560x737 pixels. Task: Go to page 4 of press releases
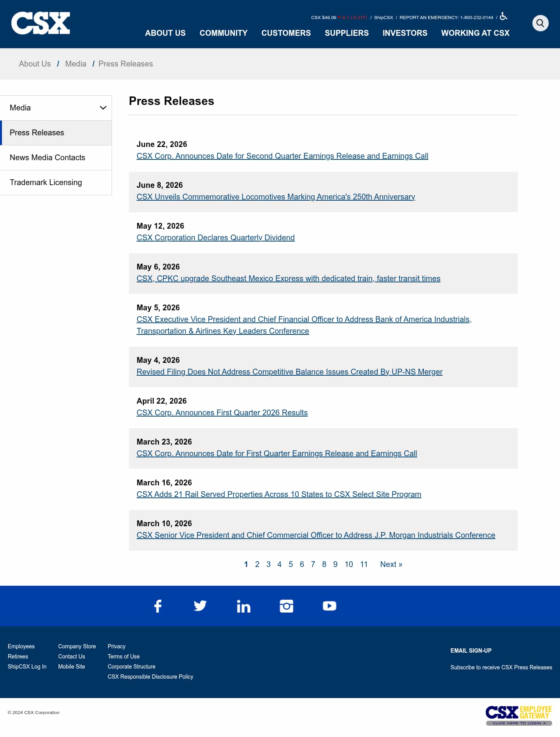[279, 564]
